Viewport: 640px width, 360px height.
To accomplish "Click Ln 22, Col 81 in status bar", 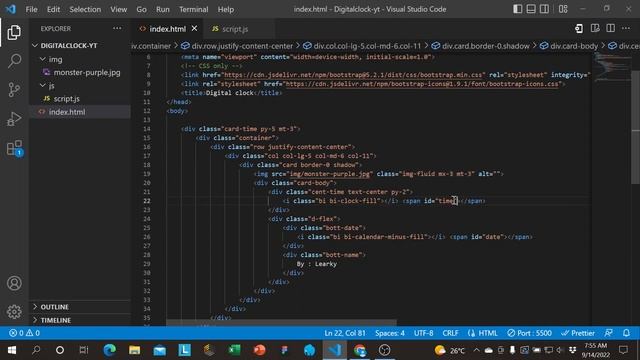I will click(345, 333).
